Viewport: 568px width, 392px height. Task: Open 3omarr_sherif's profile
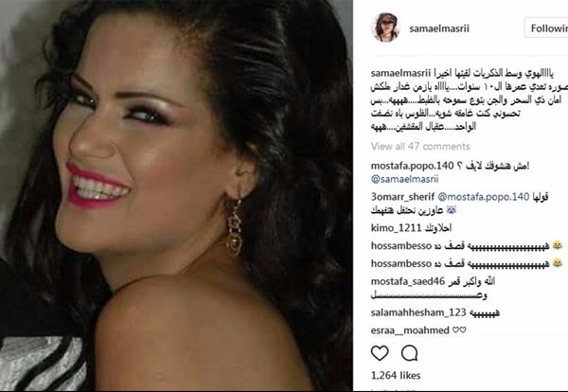[x=402, y=197]
